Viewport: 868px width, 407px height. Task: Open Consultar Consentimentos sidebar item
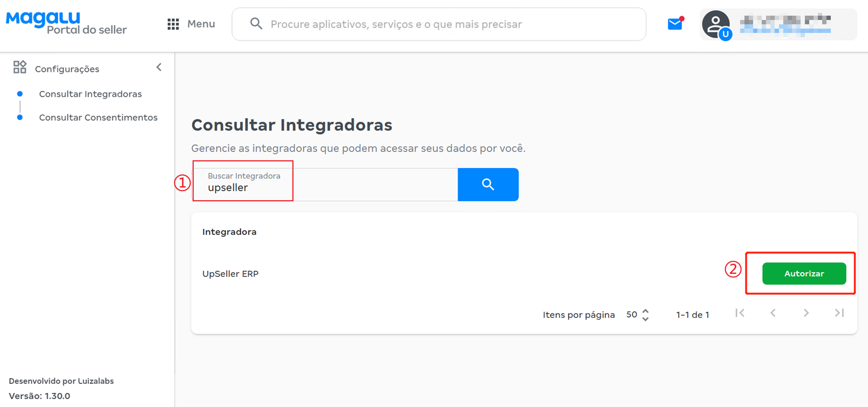[x=98, y=118]
